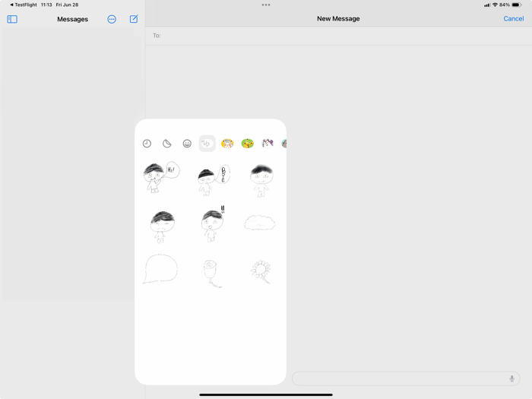Tap the compose new message icon
Screen dimensions: 532x399
[x=134, y=19]
